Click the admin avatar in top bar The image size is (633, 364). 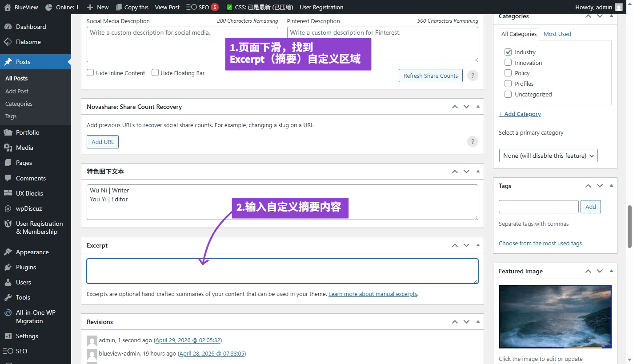pos(619,7)
